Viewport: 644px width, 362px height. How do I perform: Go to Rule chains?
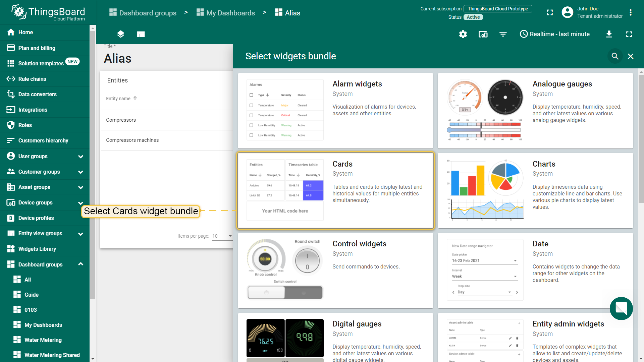pos(45,79)
